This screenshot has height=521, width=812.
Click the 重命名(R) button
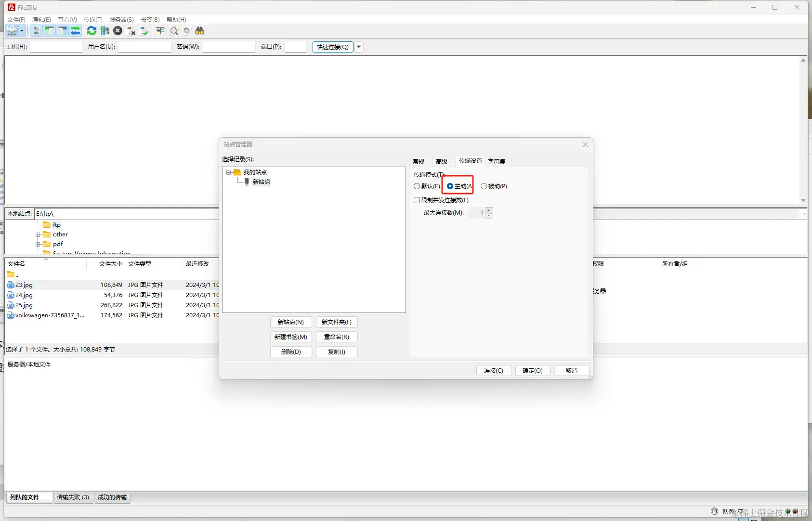(x=337, y=337)
